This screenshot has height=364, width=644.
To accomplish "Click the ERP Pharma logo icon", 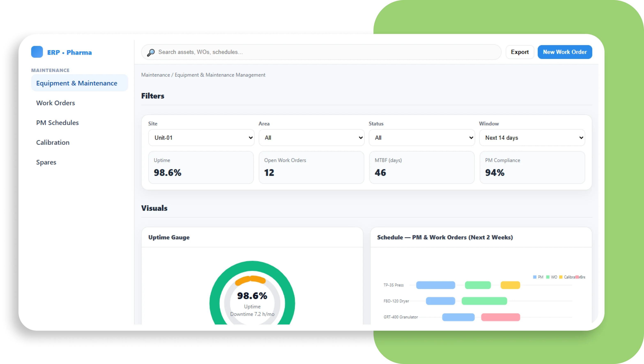I will tap(37, 52).
